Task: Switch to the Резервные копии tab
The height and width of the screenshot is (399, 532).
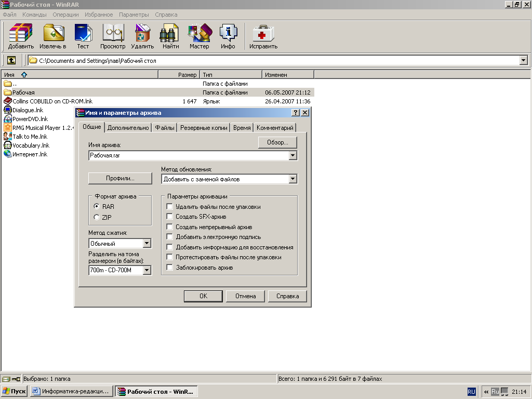Action: tap(204, 128)
